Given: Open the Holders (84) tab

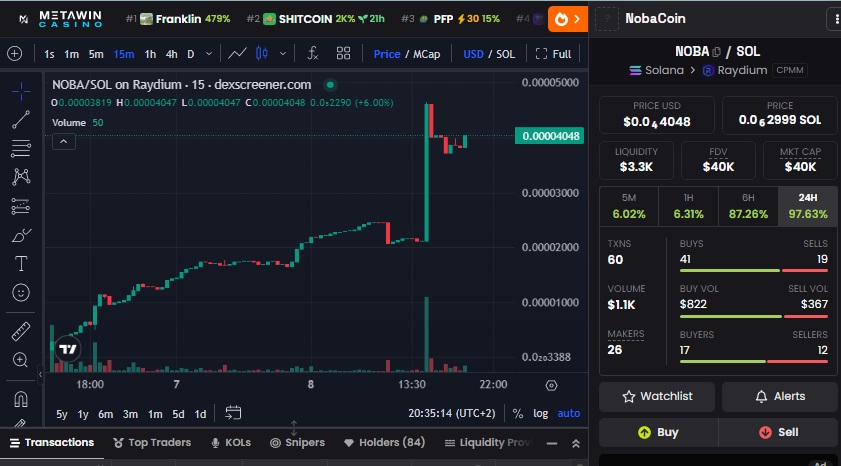Looking at the screenshot, I should [384, 443].
